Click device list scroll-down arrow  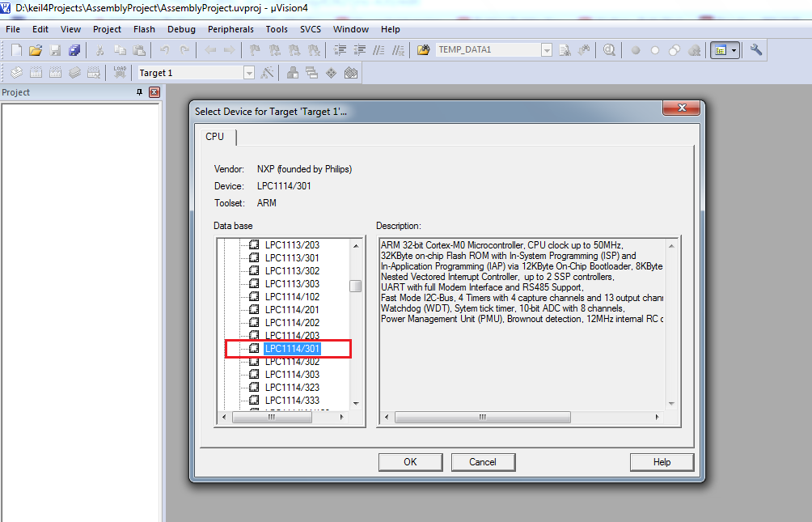point(356,403)
